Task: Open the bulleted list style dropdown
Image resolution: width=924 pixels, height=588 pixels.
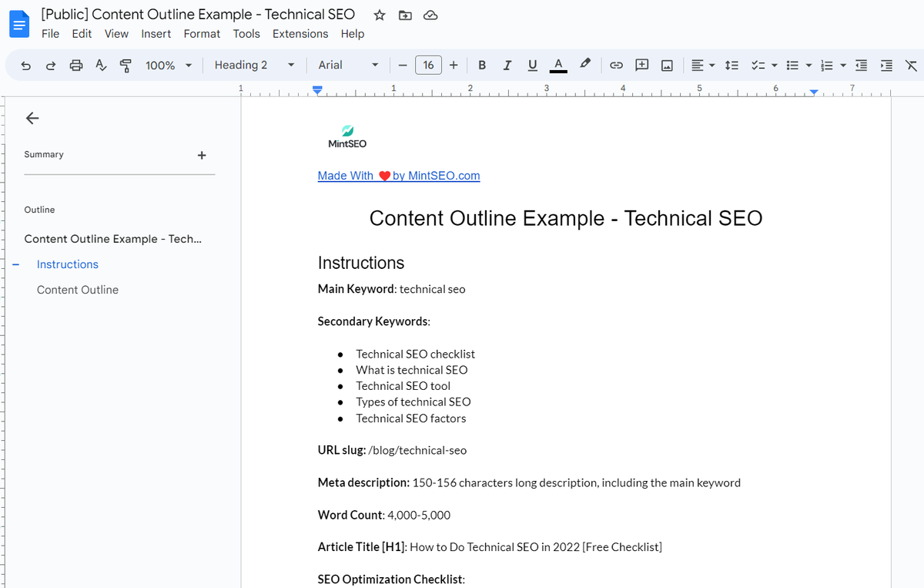Action: tap(808, 66)
